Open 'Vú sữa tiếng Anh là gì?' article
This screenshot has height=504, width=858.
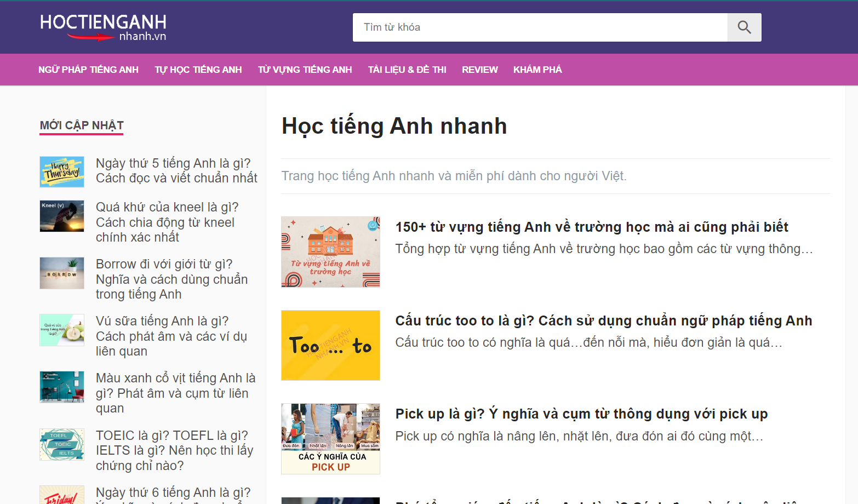171,336
